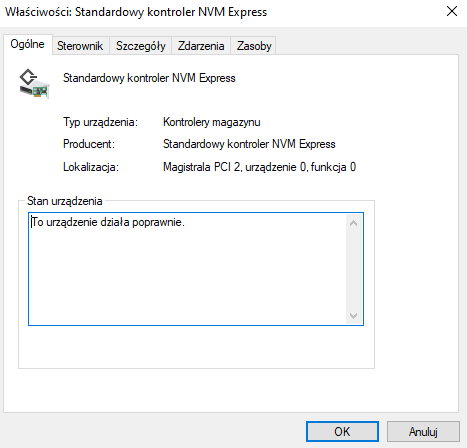
Task: Confirm the dialog with the OK button
Action: point(342,432)
